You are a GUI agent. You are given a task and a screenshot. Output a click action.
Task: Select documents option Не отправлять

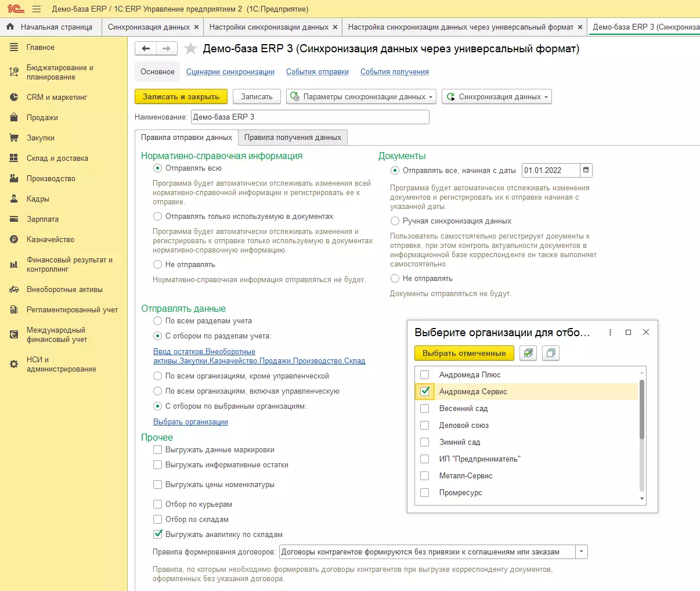tap(395, 279)
